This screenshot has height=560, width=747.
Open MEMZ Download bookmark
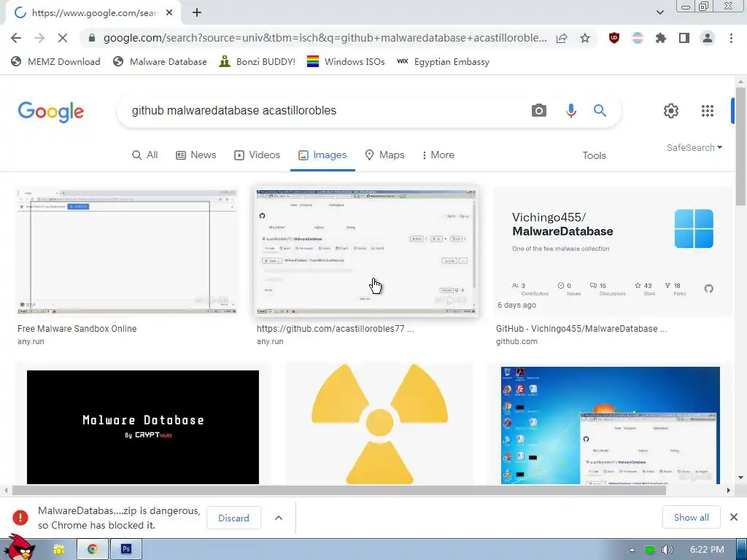(55, 62)
